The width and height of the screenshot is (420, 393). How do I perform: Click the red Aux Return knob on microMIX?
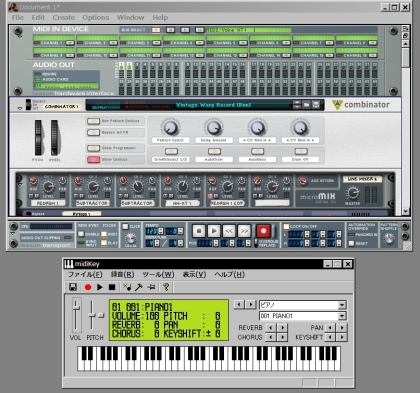(x=303, y=181)
